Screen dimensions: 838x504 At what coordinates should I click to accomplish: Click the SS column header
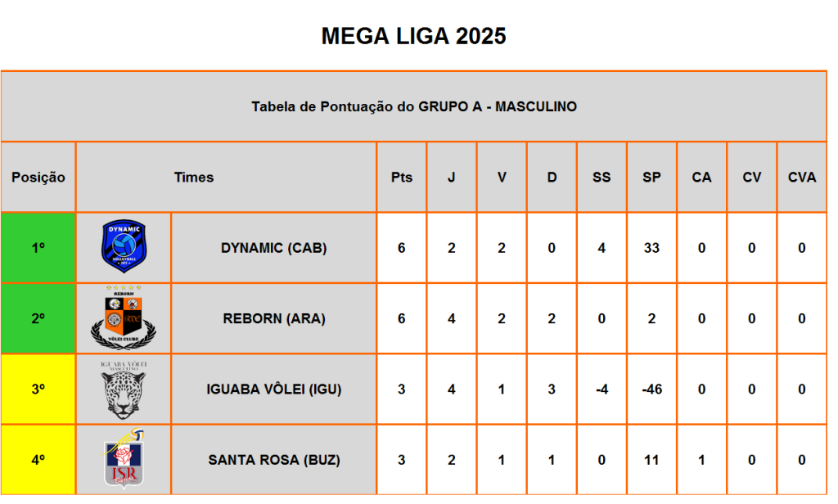click(601, 177)
